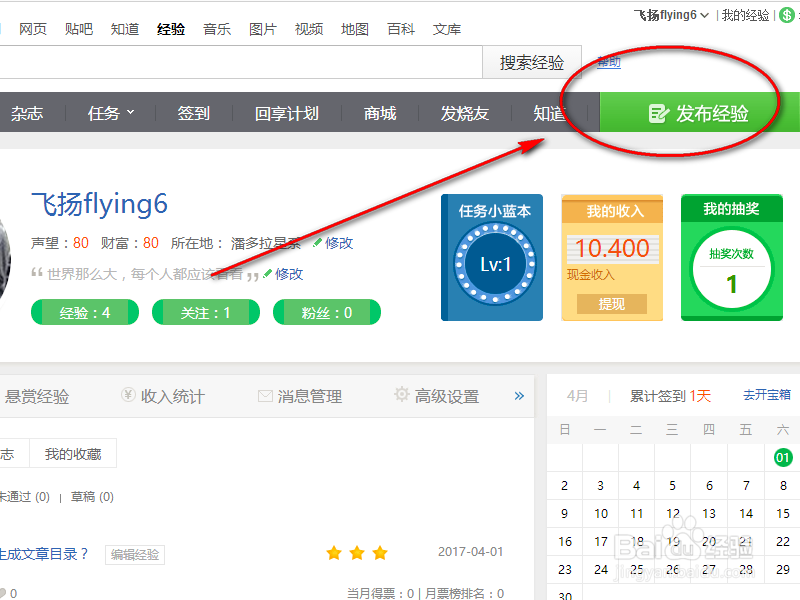Click the 粉丝：0 green badge
The height and width of the screenshot is (600, 800).
pos(327,312)
